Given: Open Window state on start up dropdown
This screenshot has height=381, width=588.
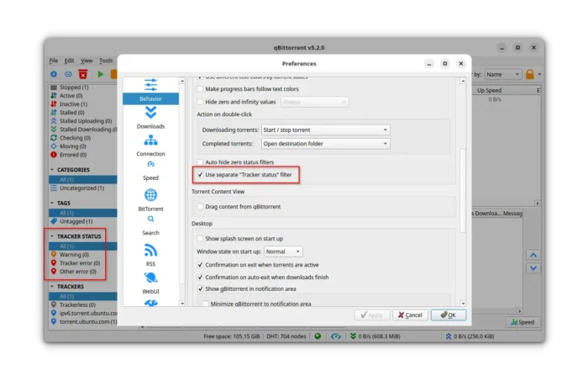Looking at the screenshot, I should pos(283,251).
